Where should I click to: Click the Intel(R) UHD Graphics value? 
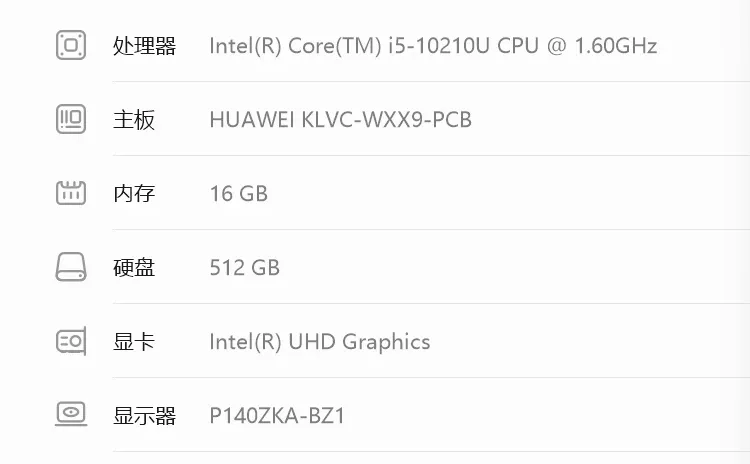pos(319,342)
